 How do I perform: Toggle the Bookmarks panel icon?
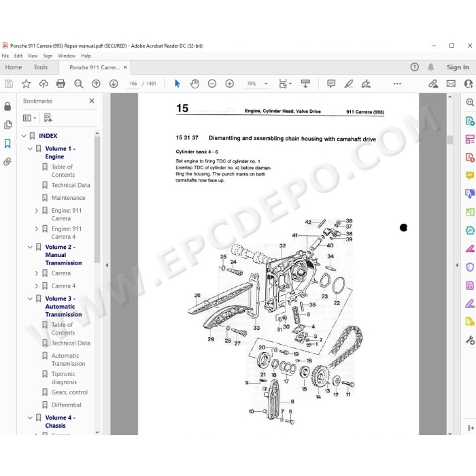click(x=7, y=143)
